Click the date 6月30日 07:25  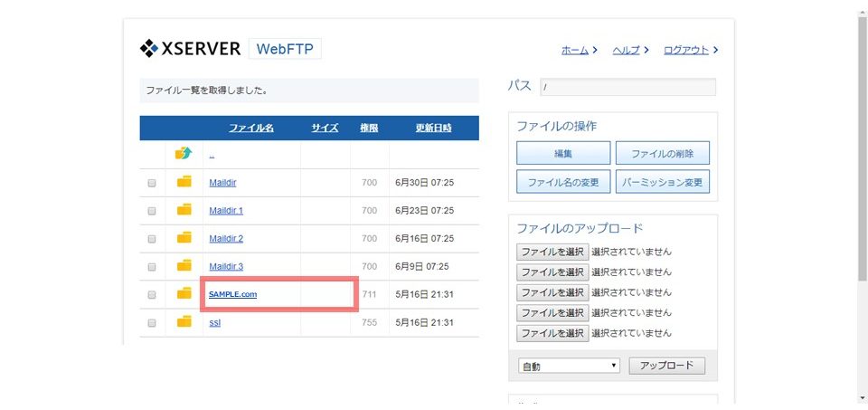pos(425,182)
